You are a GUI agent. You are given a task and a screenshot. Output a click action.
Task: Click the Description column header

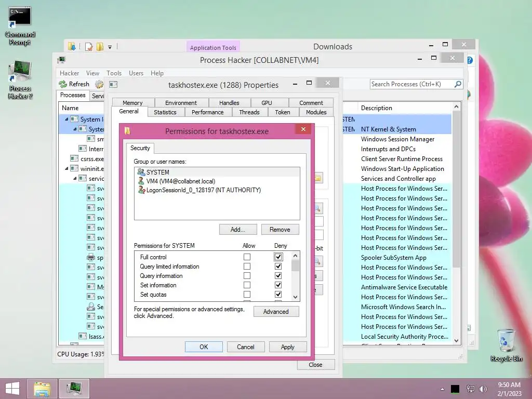click(x=405, y=108)
